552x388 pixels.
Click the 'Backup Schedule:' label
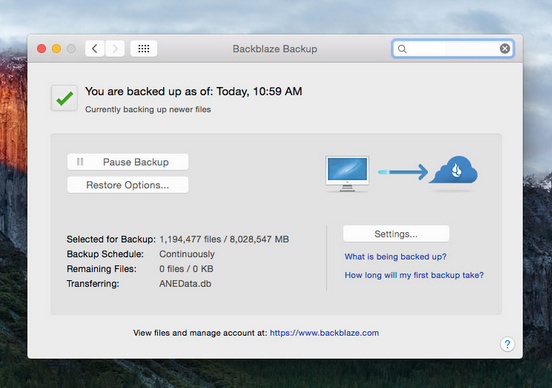click(105, 254)
